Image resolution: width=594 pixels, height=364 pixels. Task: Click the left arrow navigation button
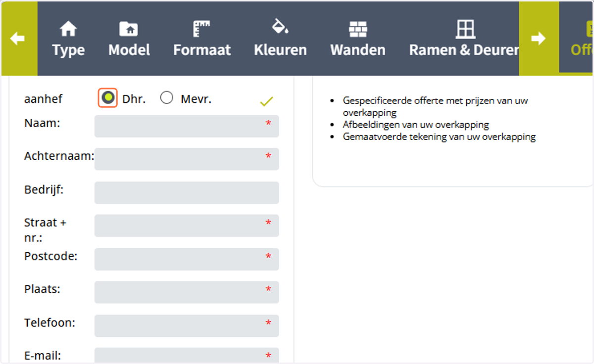pos(19,39)
